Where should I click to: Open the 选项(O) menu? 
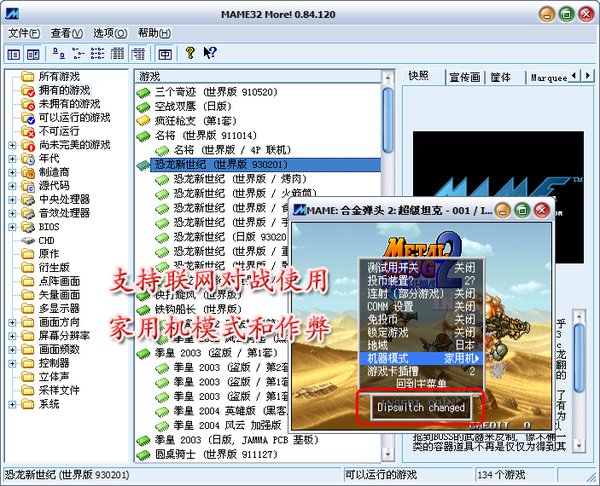point(110,33)
